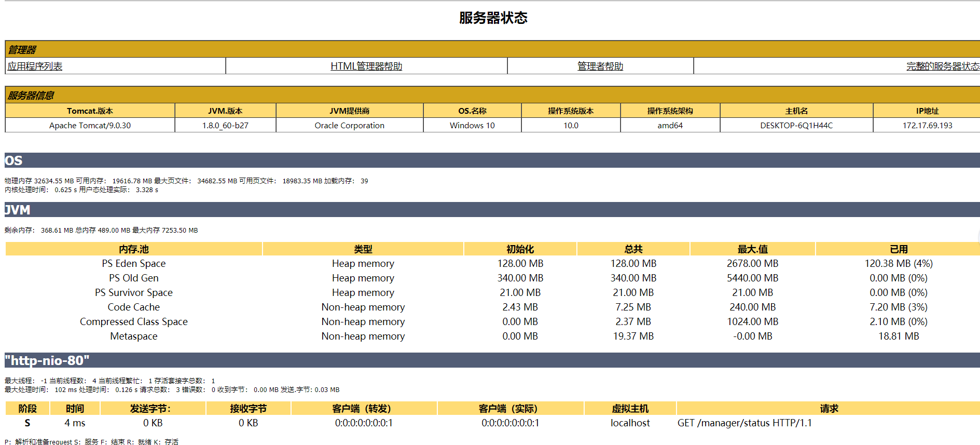Image resolution: width=980 pixels, height=445 pixels.
Task: Click the 7.20 MB (3%) used value
Action: [899, 307]
